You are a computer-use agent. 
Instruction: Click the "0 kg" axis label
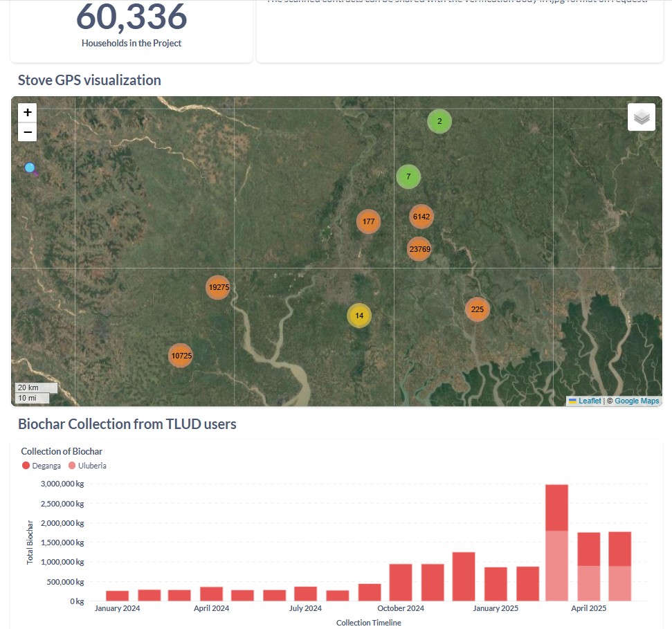tap(77, 601)
